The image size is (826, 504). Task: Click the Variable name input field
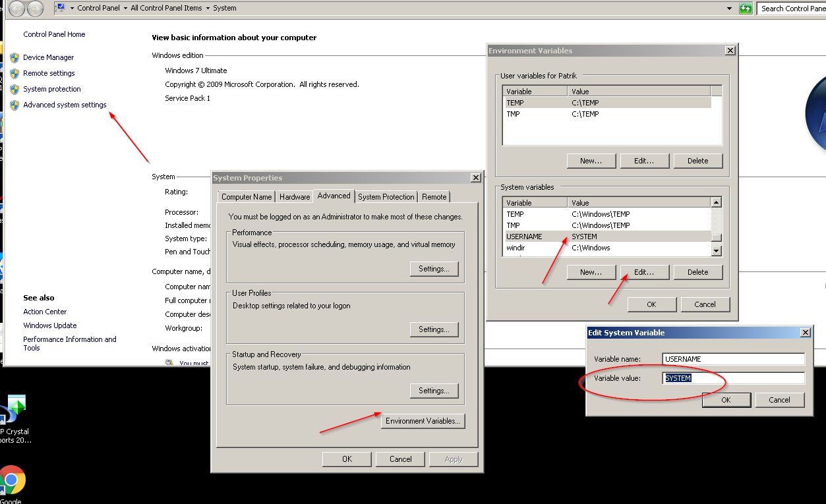click(x=734, y=359)
